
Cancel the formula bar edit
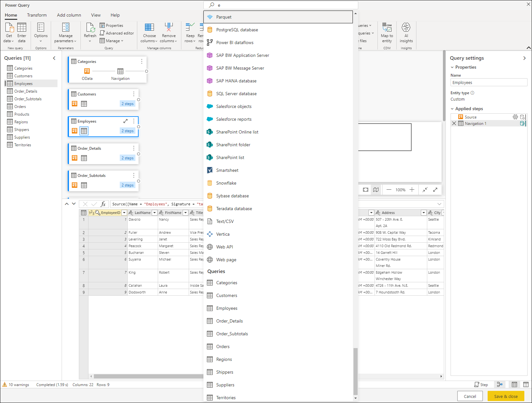[x=85, y=204]
